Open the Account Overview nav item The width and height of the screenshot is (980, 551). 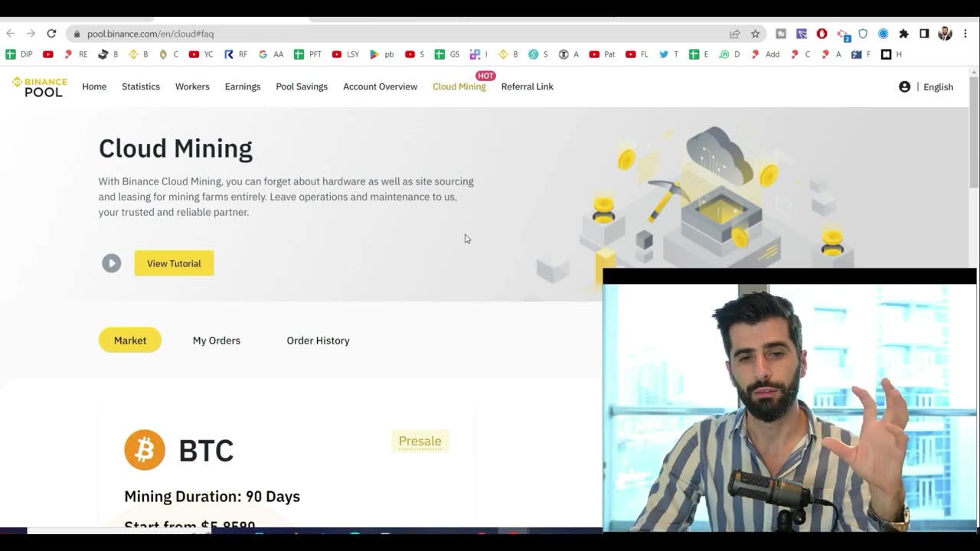[x=381, y=86]
